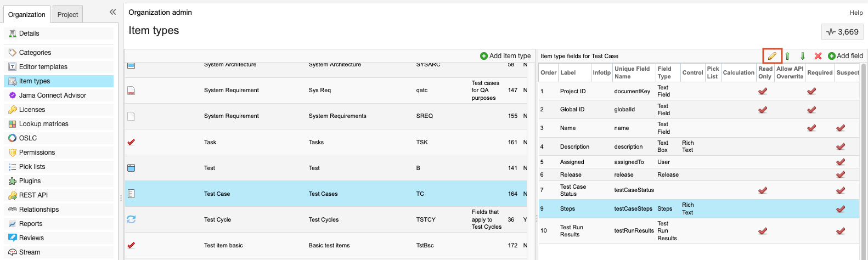The width and height of the screenshot is (868, 260).
Task: Collapse the left sidebar with double chevron
Action: tap(112, 12)
